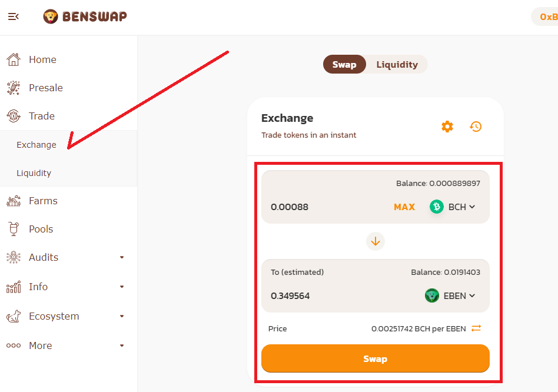Open the BCH token selector dropdown
558x392 pixels.
coord(452,207)
